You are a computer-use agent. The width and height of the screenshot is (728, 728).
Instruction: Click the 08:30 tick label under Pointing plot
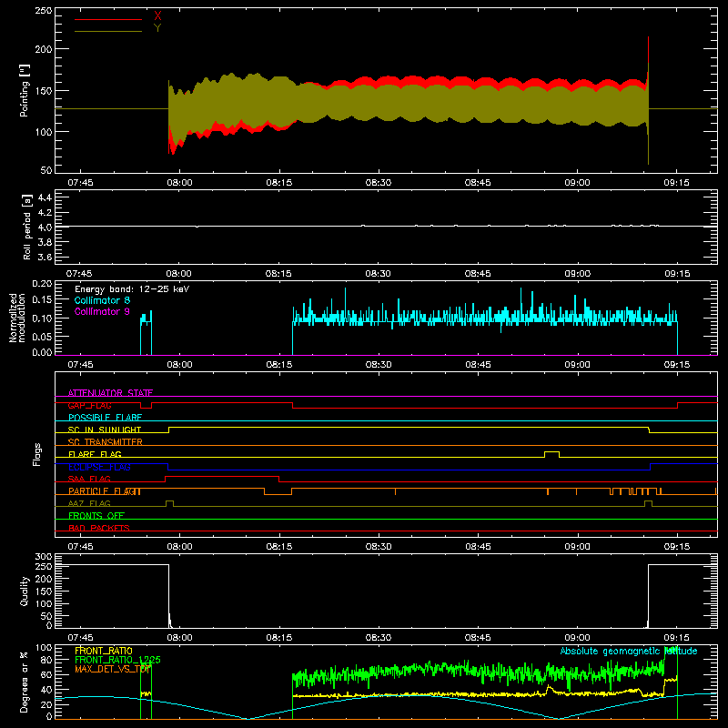click(378, 183)
